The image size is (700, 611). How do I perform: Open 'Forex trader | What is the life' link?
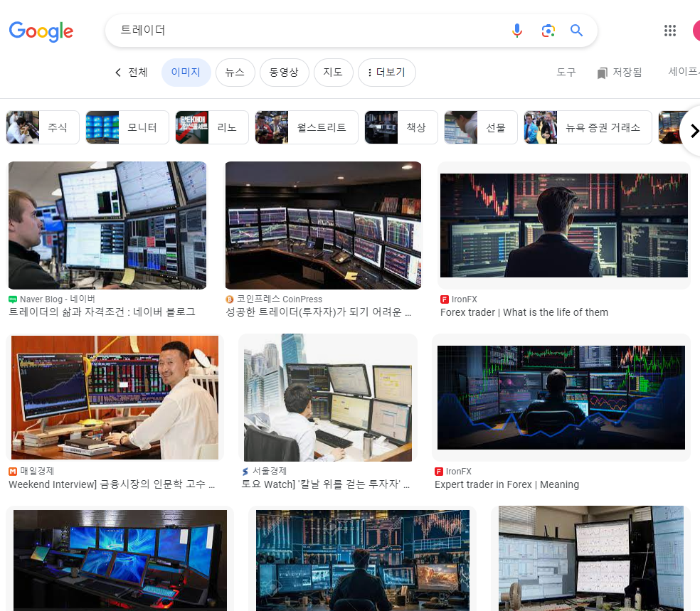tap(524, 312)
